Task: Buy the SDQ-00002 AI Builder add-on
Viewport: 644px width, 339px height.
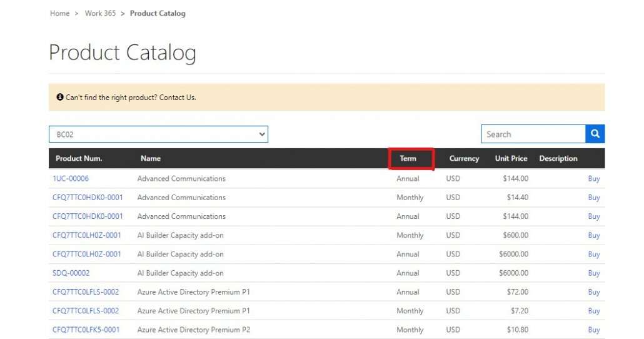Action: pyautogui.click(x=594, y=273)
